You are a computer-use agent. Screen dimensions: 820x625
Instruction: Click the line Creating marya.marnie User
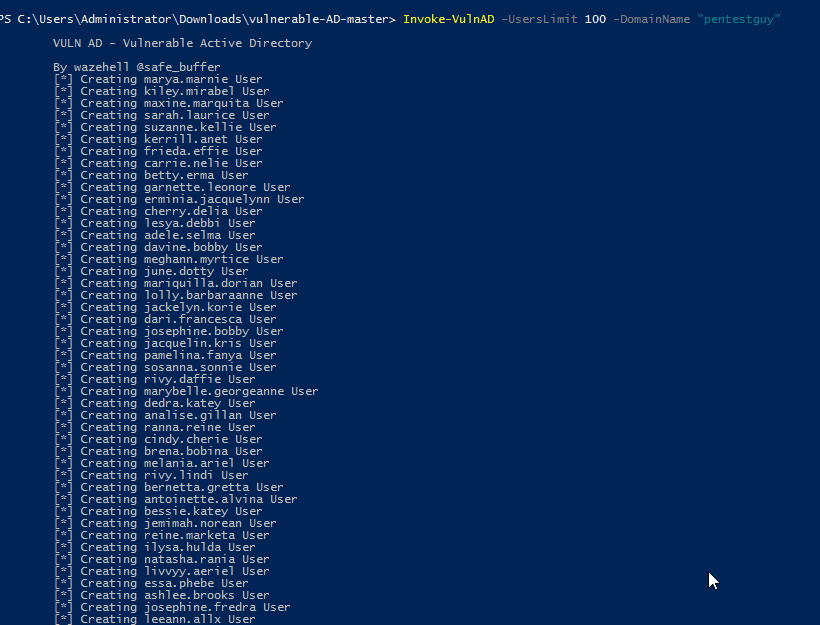point(158,79)
